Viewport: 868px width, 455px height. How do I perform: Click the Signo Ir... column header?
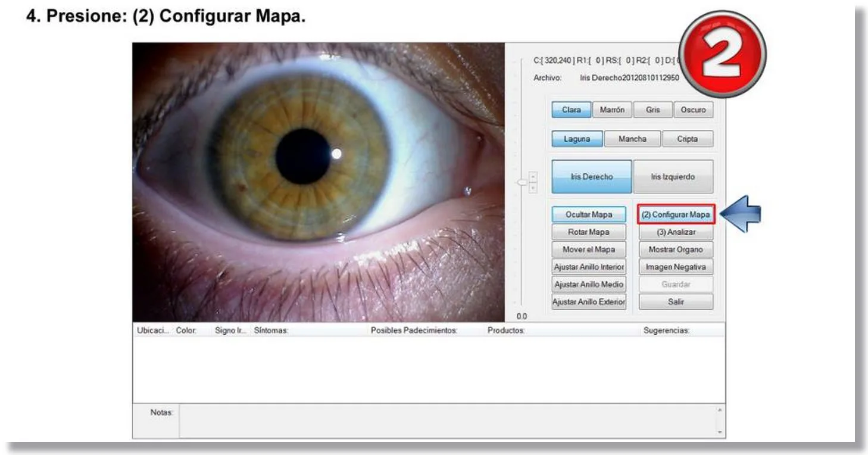[232, 330]
